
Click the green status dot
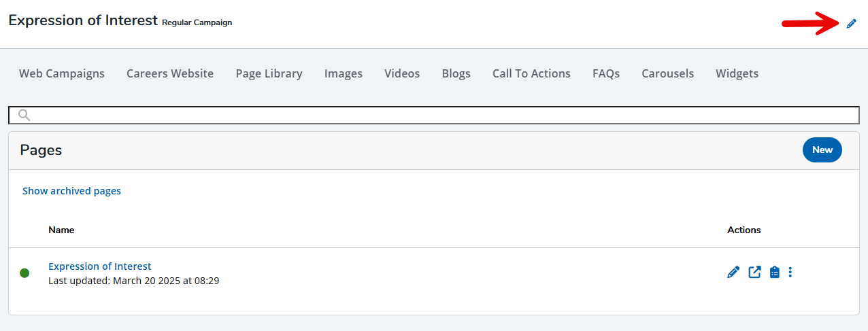point(24,273)
